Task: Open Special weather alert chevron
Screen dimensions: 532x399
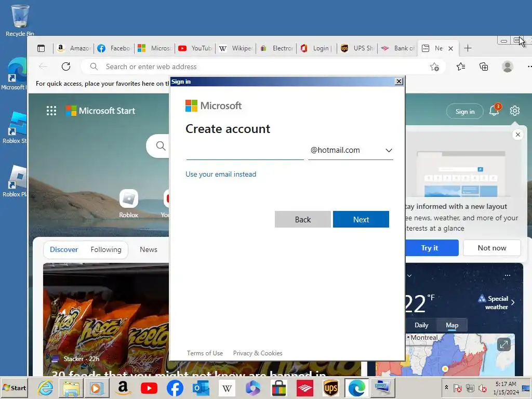Action: [513, 302]
